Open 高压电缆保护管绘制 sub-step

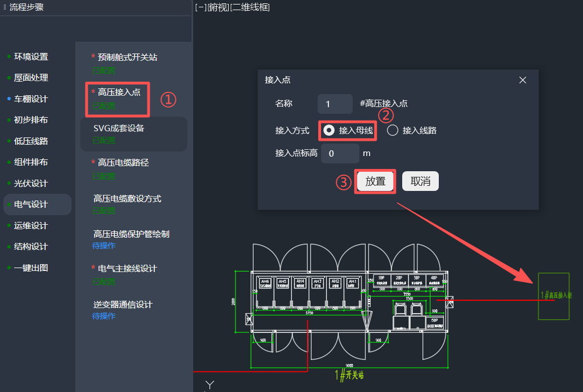(131, 234)
